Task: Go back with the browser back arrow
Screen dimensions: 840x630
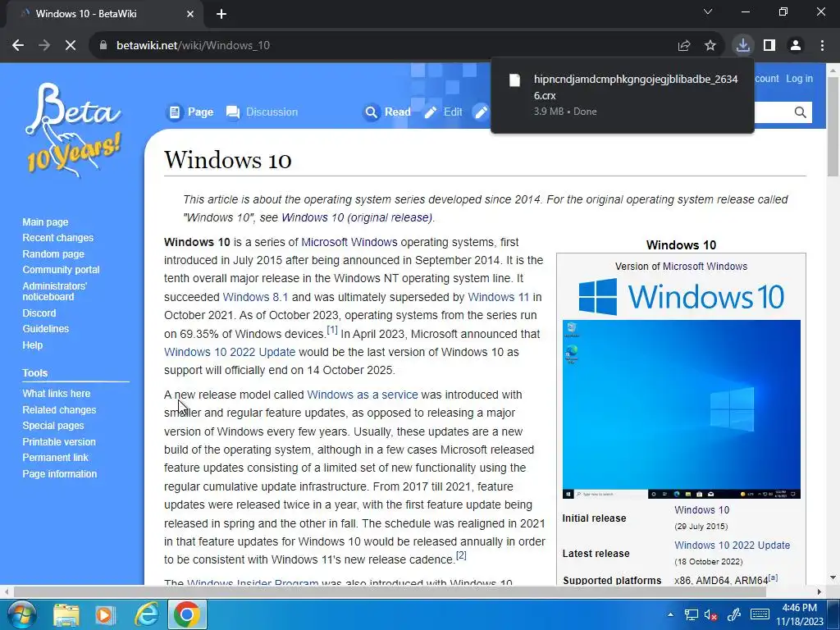Action: pyautogui.click(x=18, y=46)
